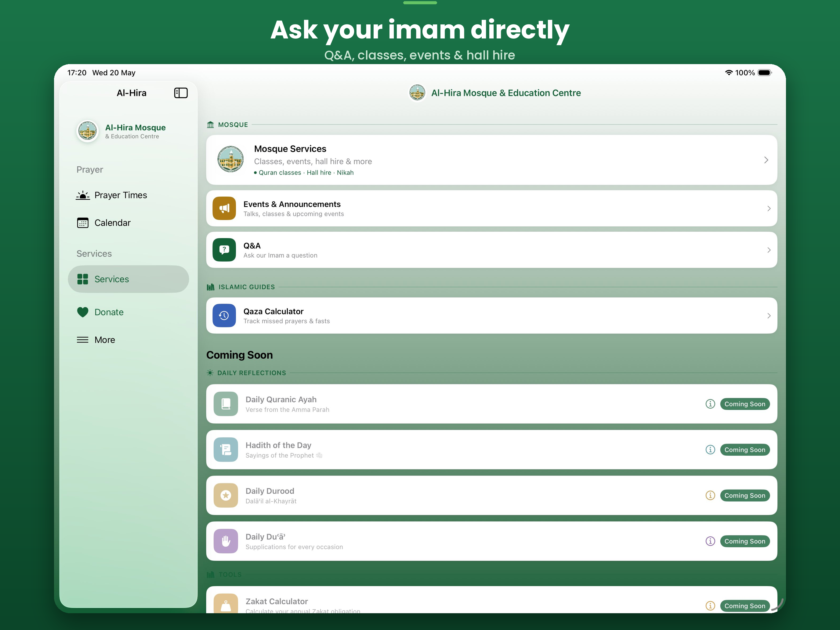Screen dimensions: 840x630
Task: Show info for Daily Durood
Action: click(x=710, y=496)
